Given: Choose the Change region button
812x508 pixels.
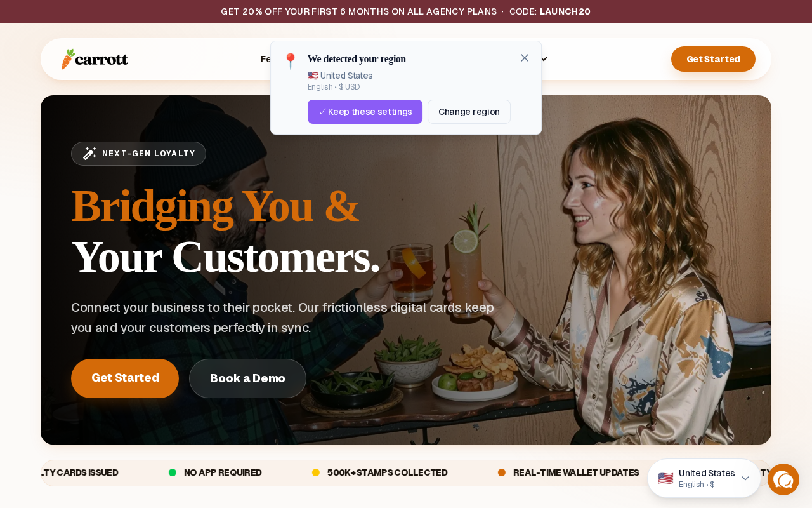Looking at the screenshot, I should point(469,112).
